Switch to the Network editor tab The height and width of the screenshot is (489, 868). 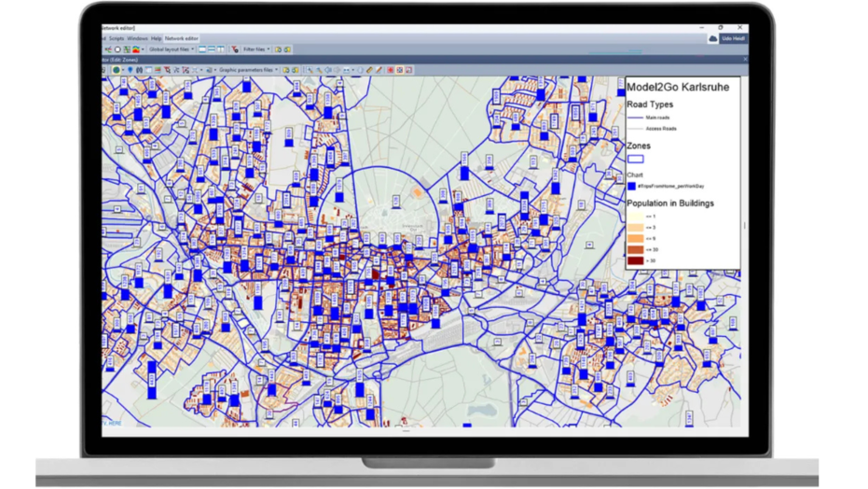coord(181,39)
